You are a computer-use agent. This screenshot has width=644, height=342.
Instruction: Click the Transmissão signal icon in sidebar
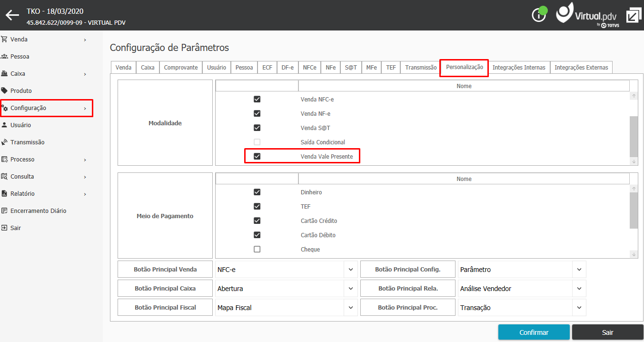coord(4,142)
